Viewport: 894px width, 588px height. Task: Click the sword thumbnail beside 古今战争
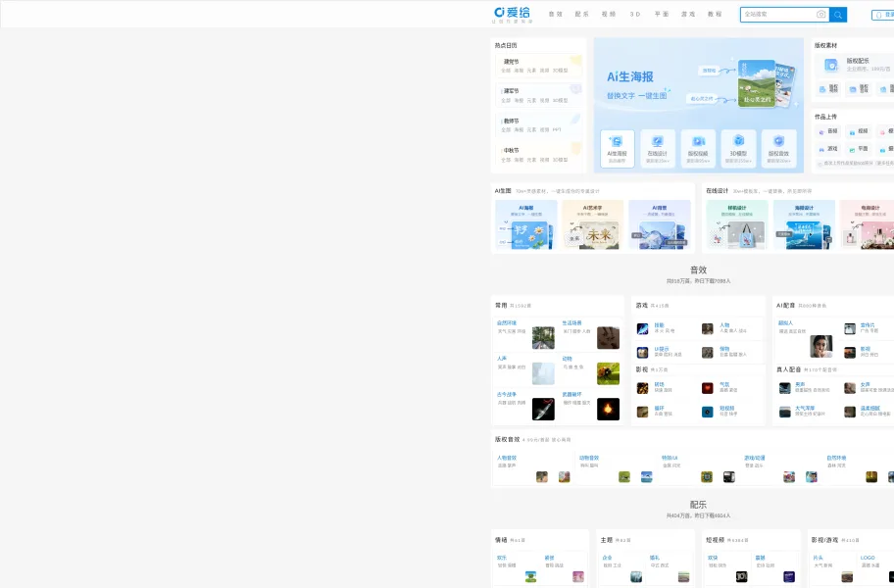coord(543,409)
